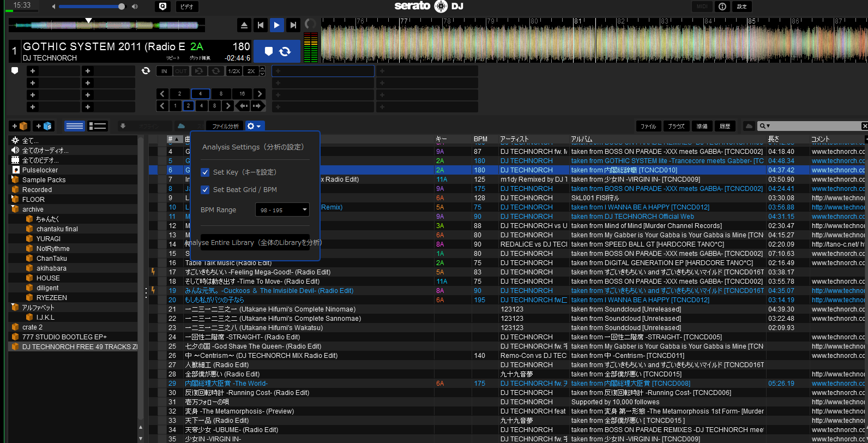Open the ビデオ video panel
Screen dimensions: 868x443
(187, 7)
